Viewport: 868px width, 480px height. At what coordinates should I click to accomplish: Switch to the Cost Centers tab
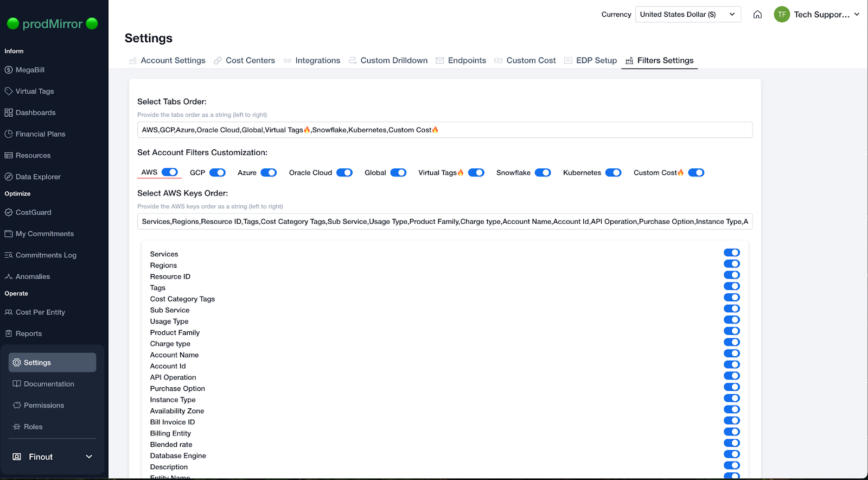[x=250, y=61]
